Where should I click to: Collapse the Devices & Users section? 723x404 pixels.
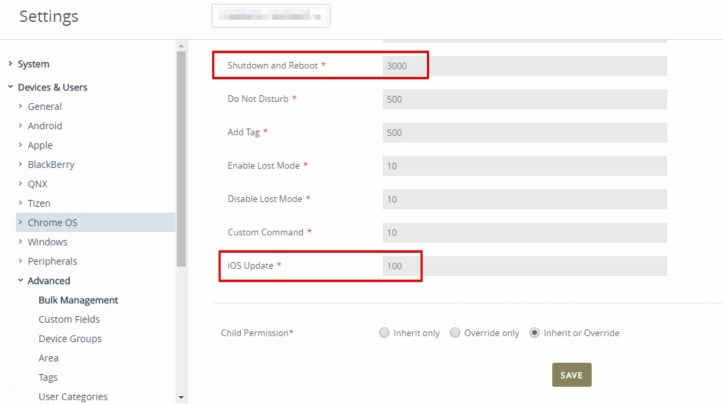pyautogui.click(x=10, y=87)
